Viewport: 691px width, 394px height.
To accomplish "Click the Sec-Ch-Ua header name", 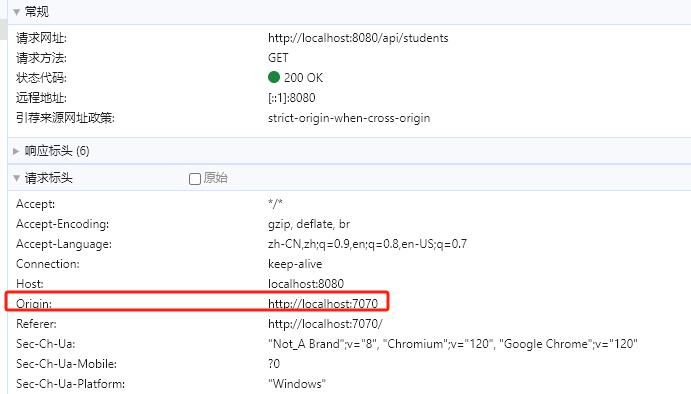I will click(45, 344).
